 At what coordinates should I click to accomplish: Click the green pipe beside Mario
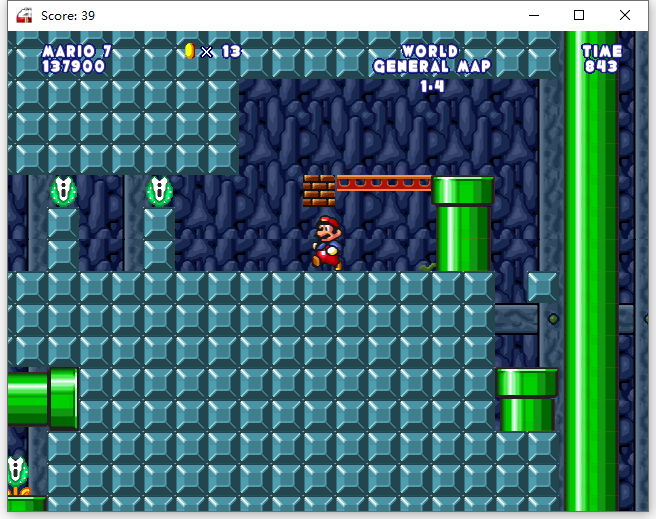pyautogui.click(x=463, y=224)
